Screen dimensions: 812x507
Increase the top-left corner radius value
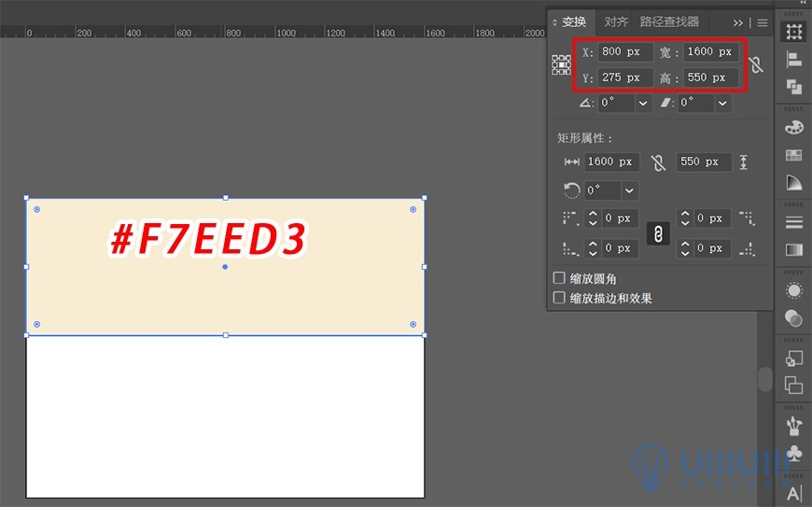click(593, 214)
